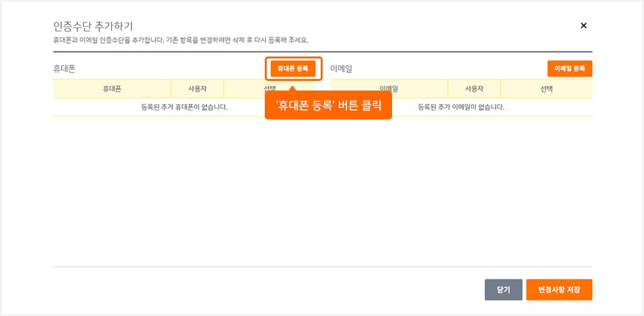
Task: Click the 이메일 등록 button
Action: [x=569, y=69]
